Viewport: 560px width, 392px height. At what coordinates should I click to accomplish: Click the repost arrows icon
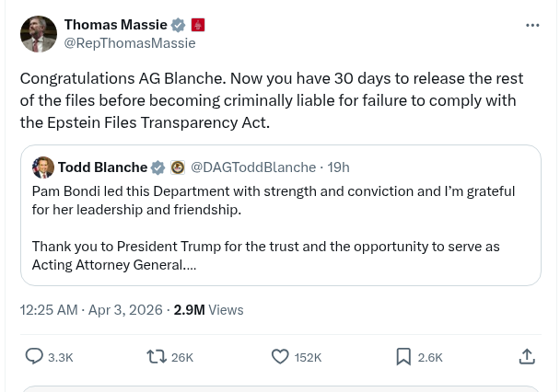tap(157, 356)
